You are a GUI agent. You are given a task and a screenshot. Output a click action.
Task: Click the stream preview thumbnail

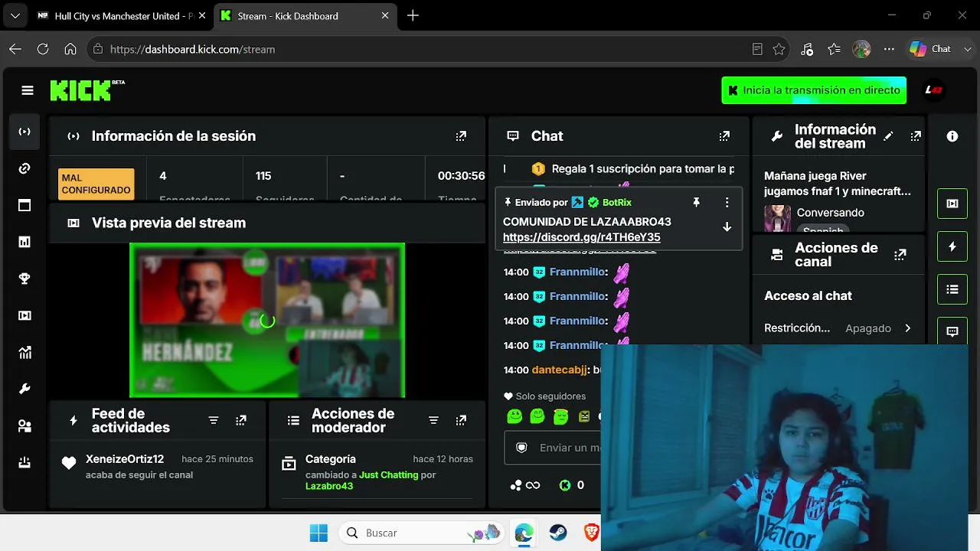(267, 321)
